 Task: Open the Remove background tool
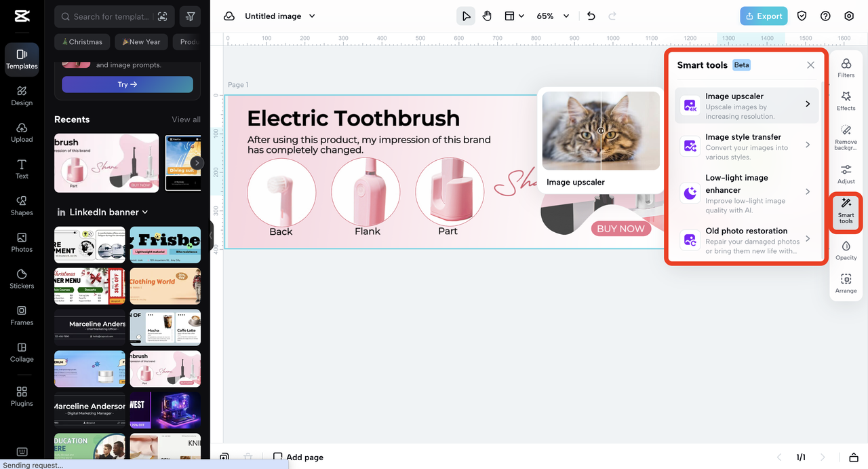[x=846, y=137]
